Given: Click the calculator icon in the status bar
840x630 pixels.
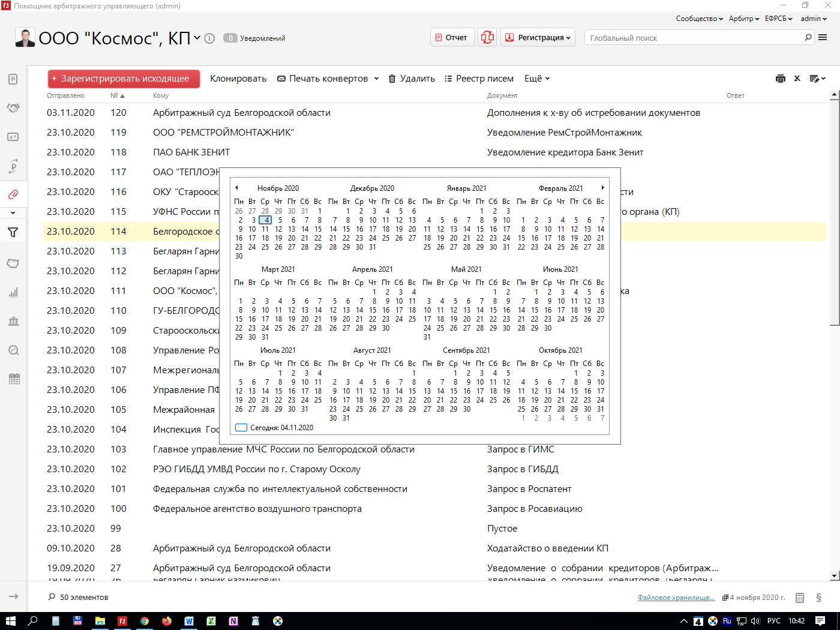Looking at the screenshot, I should point(799,598).
